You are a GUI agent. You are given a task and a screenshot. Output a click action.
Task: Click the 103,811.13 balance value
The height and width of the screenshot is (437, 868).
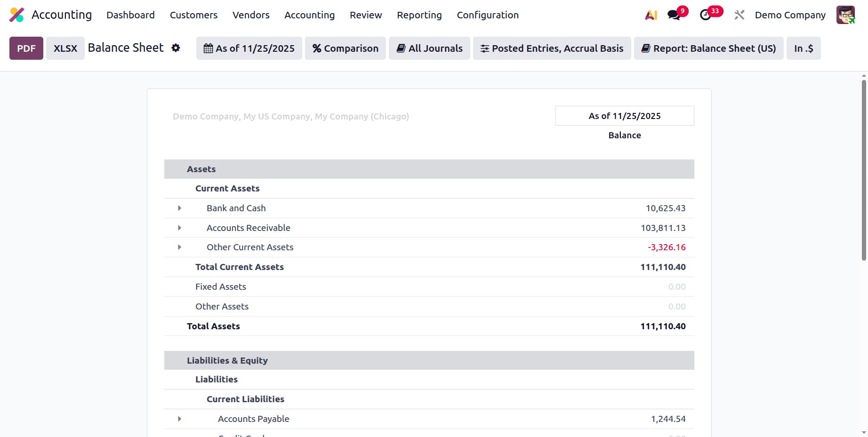click(x=663, y=228)
